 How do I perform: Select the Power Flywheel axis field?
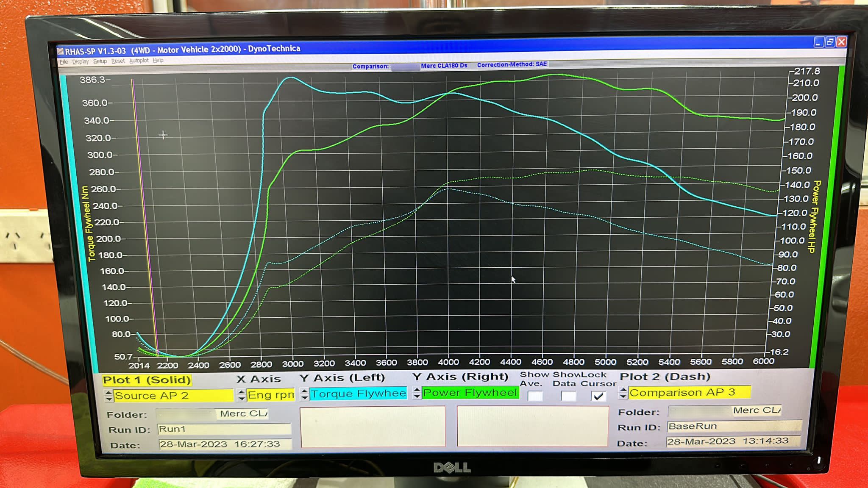(x=470, y=393)
